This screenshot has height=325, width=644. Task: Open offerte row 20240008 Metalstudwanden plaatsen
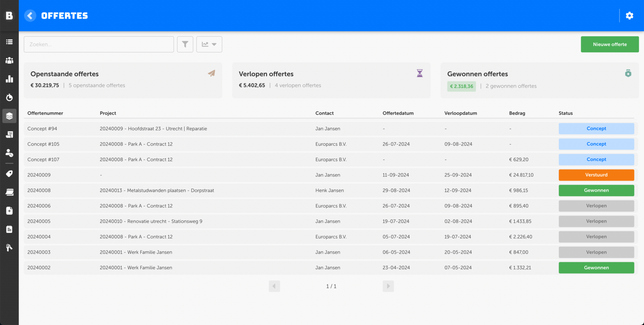(x=157, y=190)
